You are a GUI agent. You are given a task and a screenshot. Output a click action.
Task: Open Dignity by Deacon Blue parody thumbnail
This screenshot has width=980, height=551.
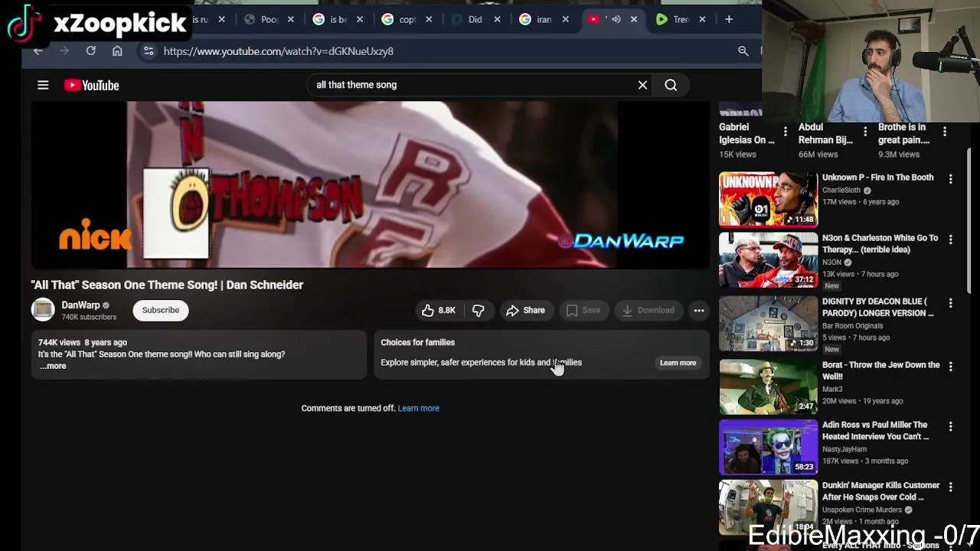768,324
